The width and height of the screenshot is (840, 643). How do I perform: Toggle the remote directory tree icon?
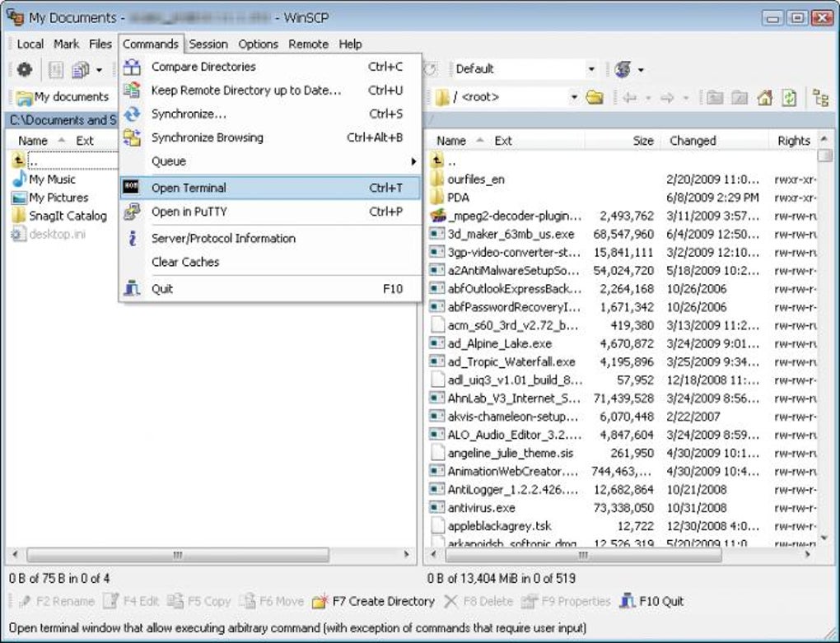click(820, 97)
